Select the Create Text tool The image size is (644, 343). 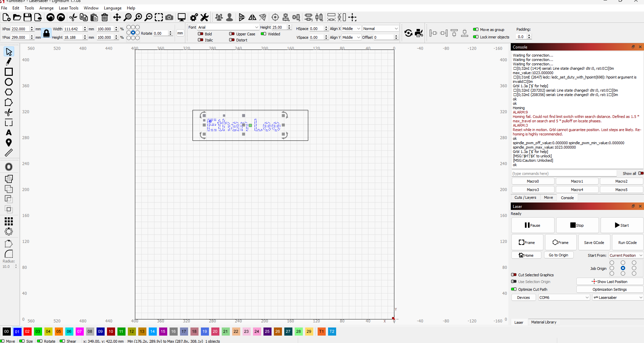[x=9, y=133]
